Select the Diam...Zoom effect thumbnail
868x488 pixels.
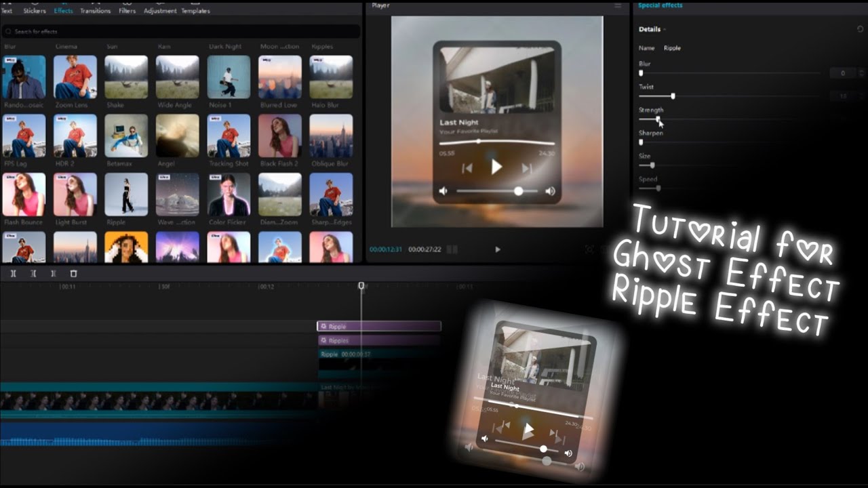tap(280, 195)
